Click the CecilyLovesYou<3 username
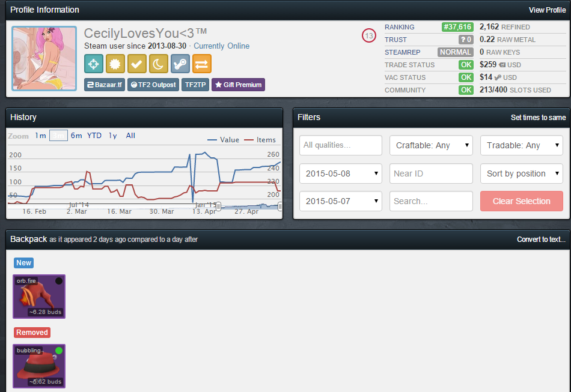571x392 pixels. click(145, 33)
